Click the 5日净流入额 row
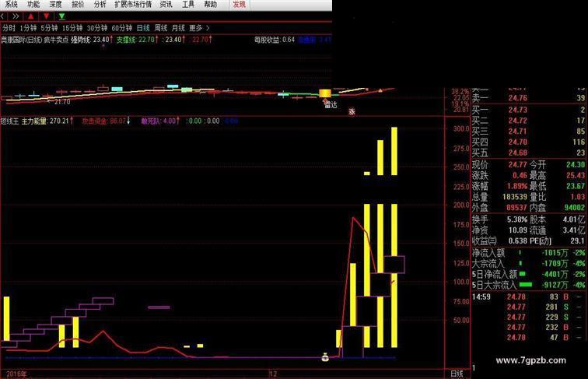588x379 pixels. tap(528, 274)
